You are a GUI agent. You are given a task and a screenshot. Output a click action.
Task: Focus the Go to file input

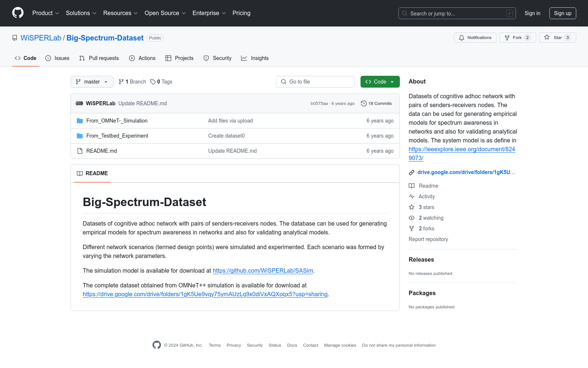315,82
